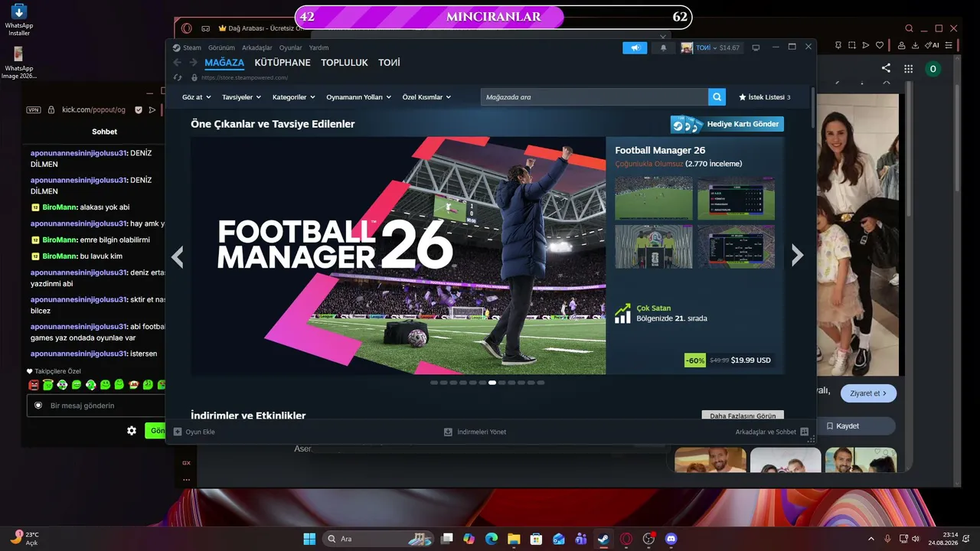This screenshot has width=980, height=551.
Task: Click Daha Fazlasını Görün button
Action: (x=743, y=416)
